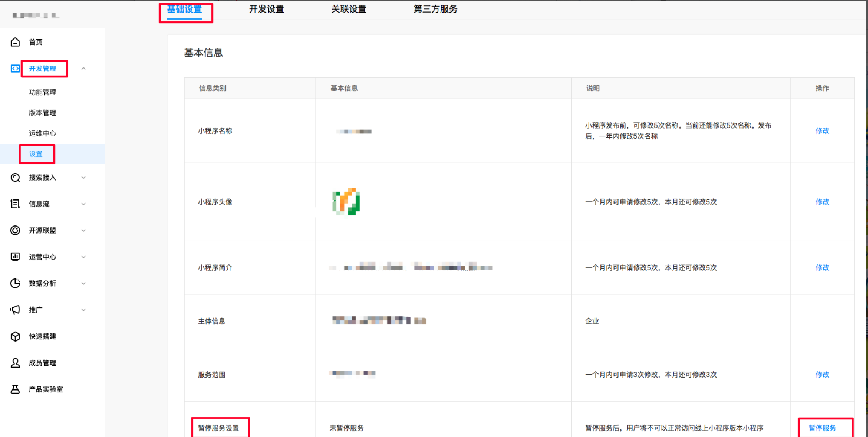Click the 说明 column header
The width and height of the screenshot is (868, 437).
(593, 88)
